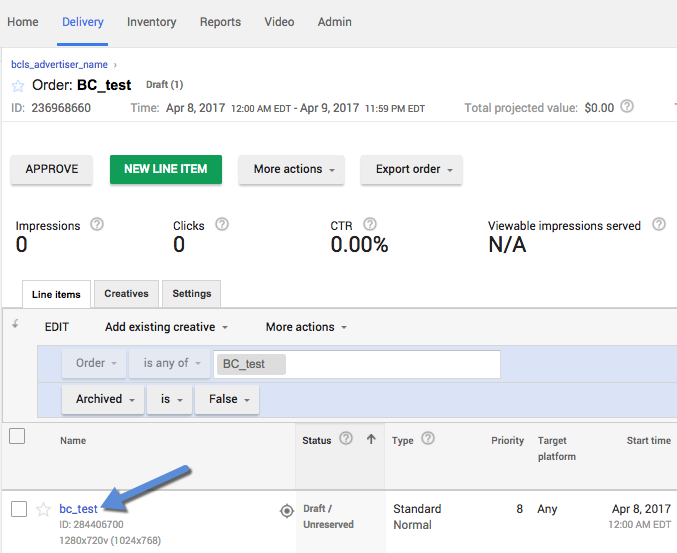Click help icon beside Viewable impressions served

[658, 225]
